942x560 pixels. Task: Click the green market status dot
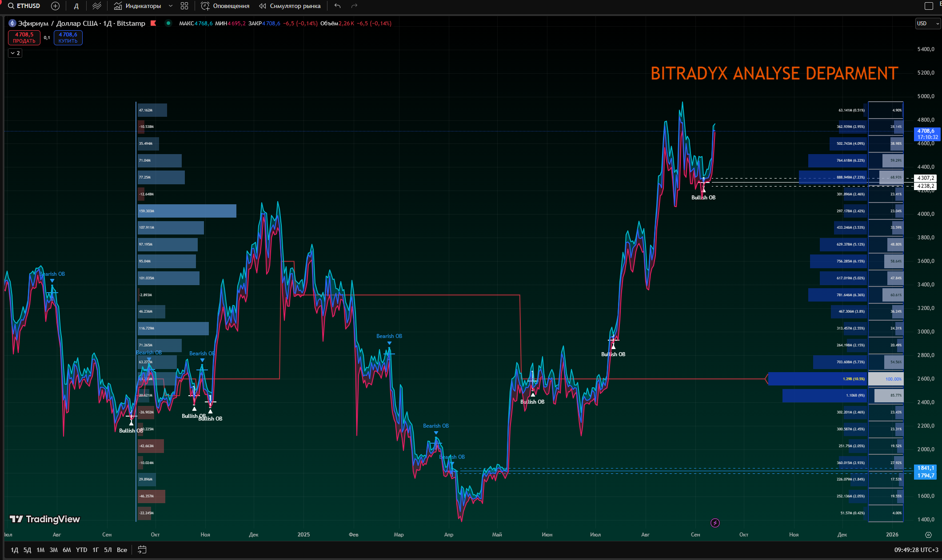point(168,23)
